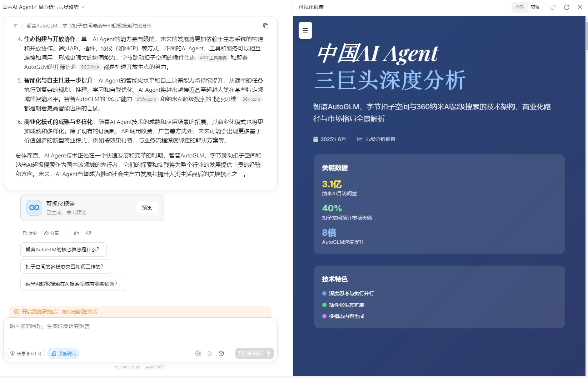Click the 分享 button
Screen dimensions: 588x378
tap(51, 233)
